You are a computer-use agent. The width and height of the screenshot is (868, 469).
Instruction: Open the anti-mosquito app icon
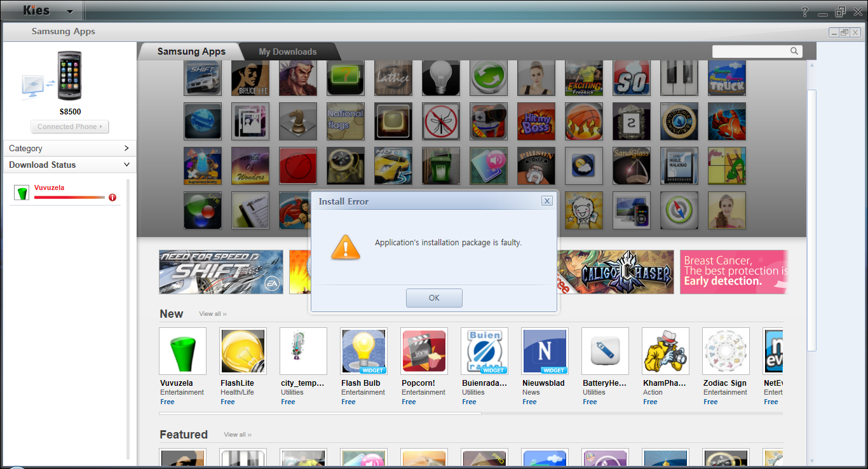coord(441,121)
